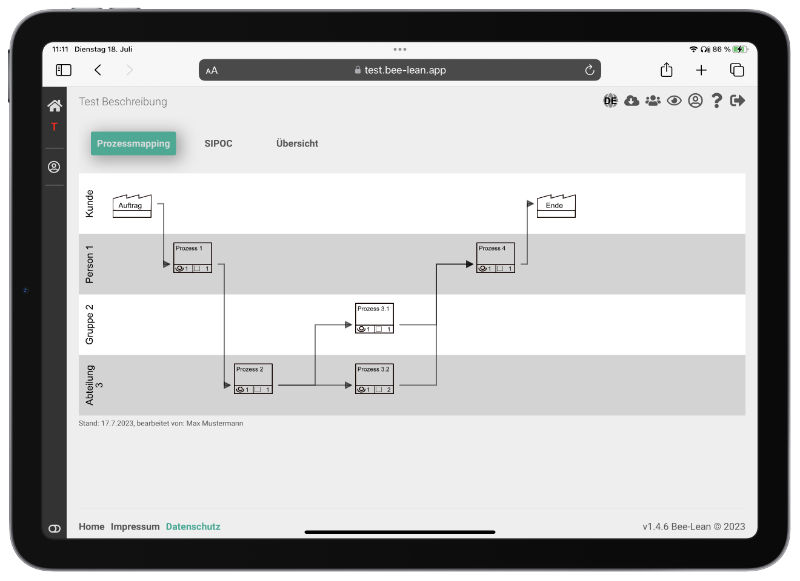Select the Prozessmapping tab button

coord(133,143)
